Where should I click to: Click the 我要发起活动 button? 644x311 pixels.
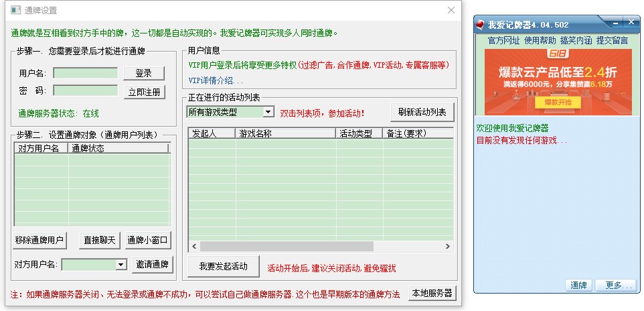(x=224, y=266)
